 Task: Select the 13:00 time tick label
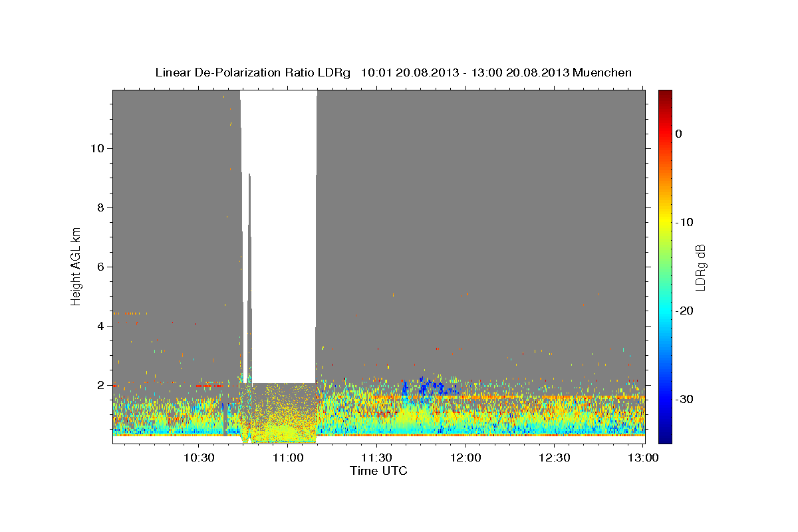(x=642, y=458)
